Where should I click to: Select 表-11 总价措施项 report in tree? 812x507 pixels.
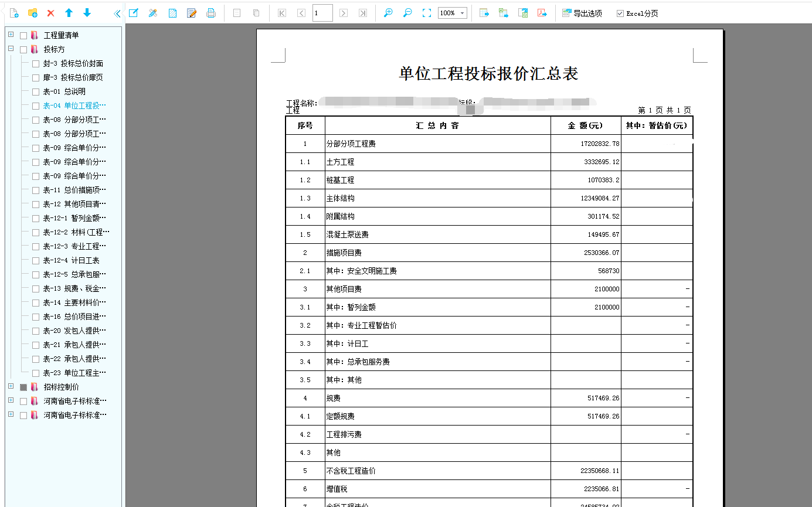click(x=74, y=190)
